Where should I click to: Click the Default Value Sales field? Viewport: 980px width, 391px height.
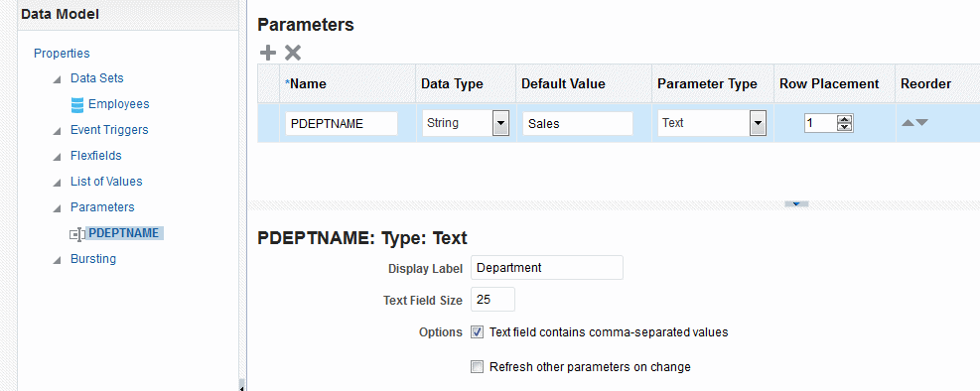click(x=578, y=124)
